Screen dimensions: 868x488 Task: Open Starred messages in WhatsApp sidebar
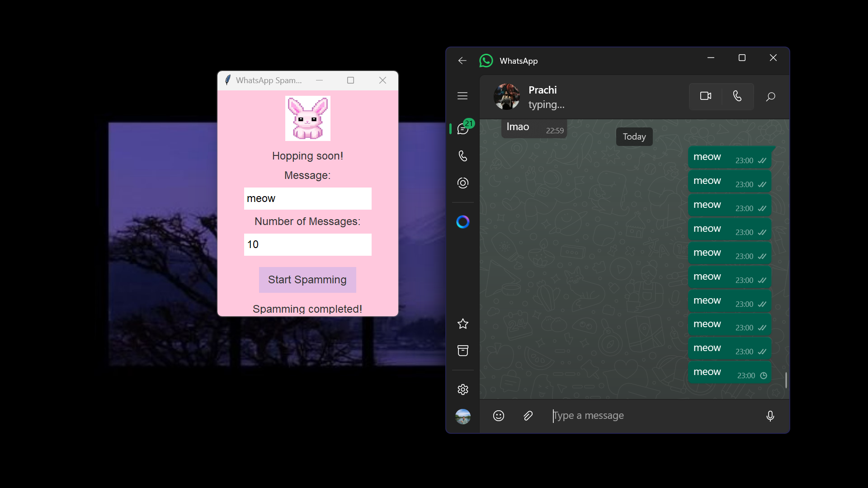(463, 324)
